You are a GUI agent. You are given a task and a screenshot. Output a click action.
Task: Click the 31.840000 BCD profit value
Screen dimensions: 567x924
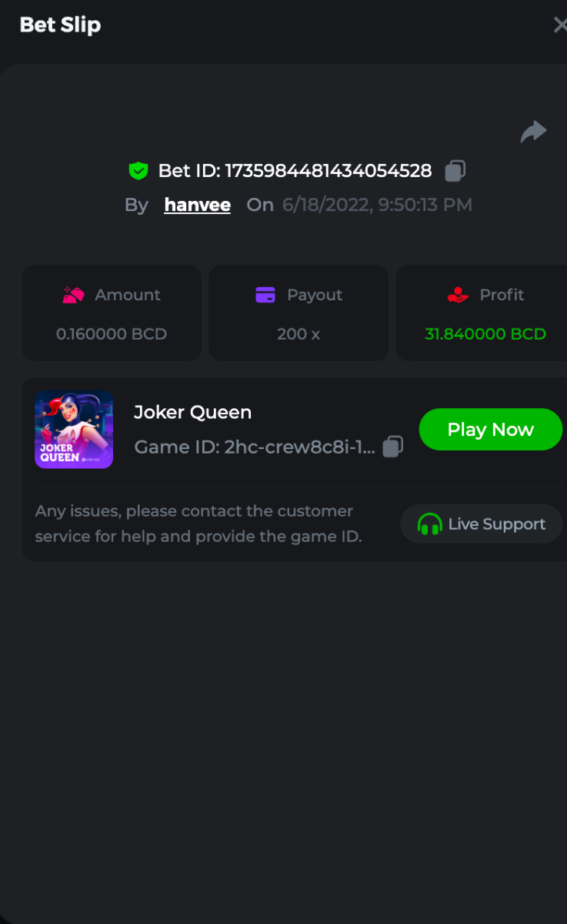(x=485, y=334)
